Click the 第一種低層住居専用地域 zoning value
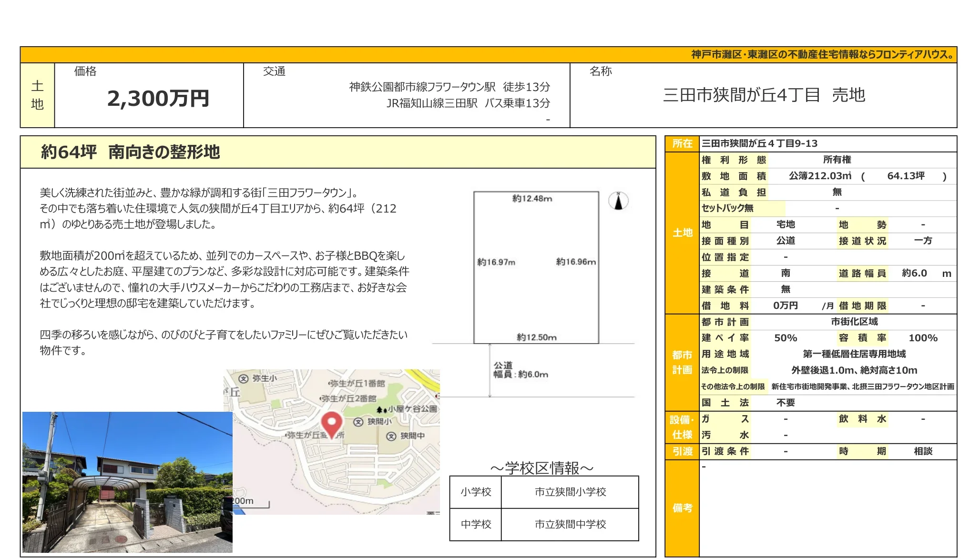The height and width of the screenshot is (560, 980). pyautogui.click(x=854, y=354)
